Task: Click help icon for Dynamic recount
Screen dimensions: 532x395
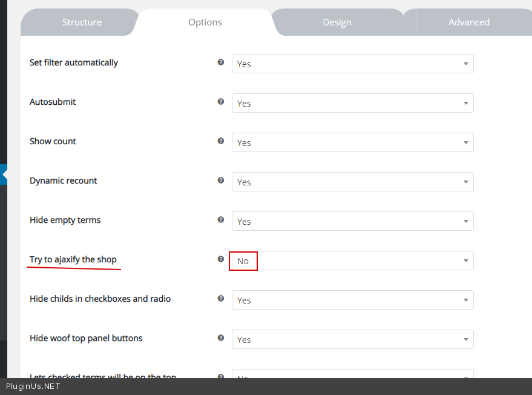Action: [x=221, y=181]
